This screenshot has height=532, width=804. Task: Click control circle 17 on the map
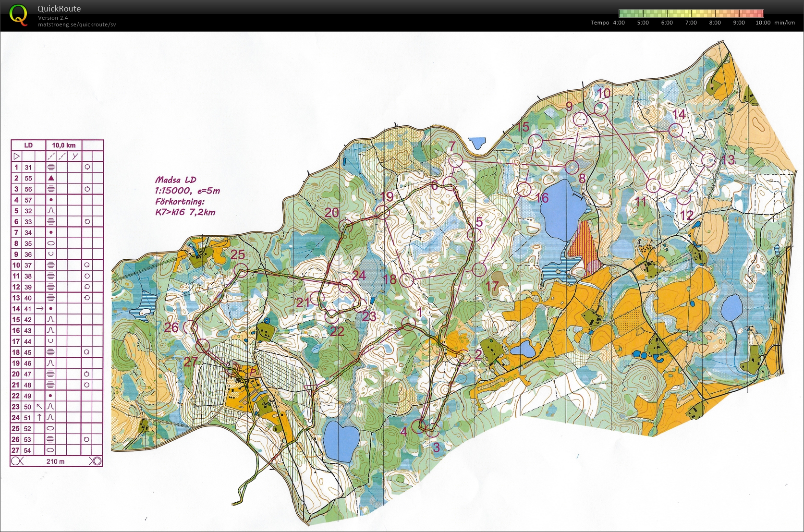click(x=479, y=269)
